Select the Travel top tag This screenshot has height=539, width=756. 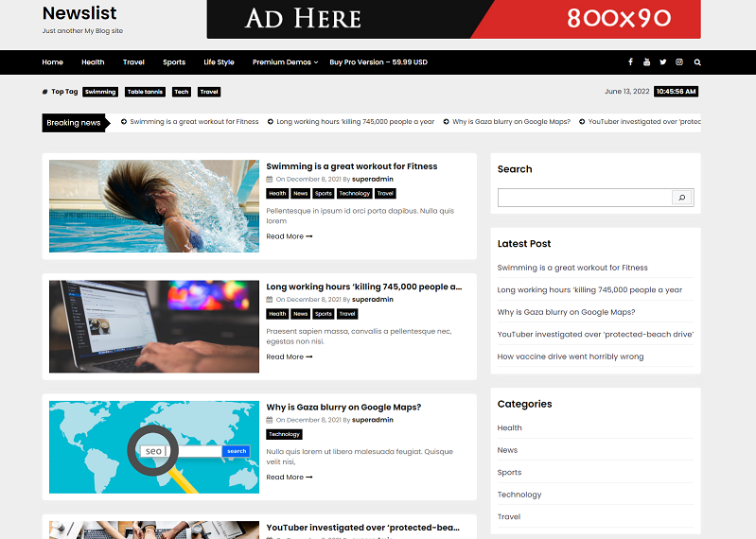pyautogui.click(x=209, y=92)
